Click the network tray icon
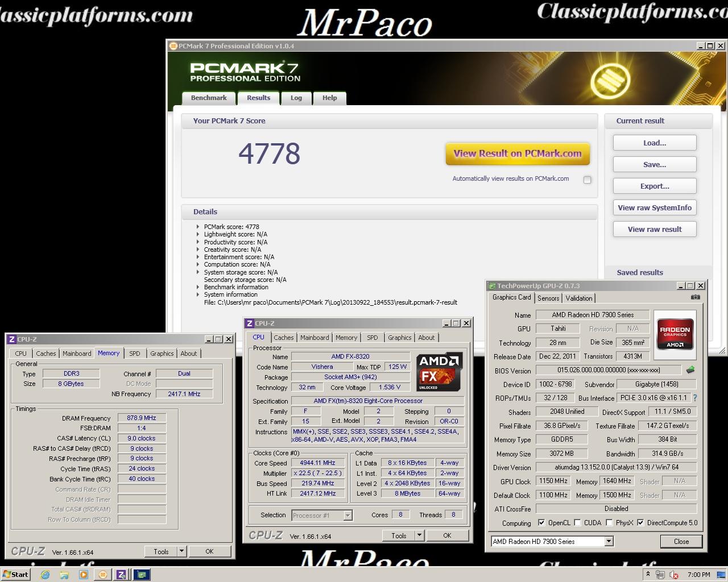 660,575
